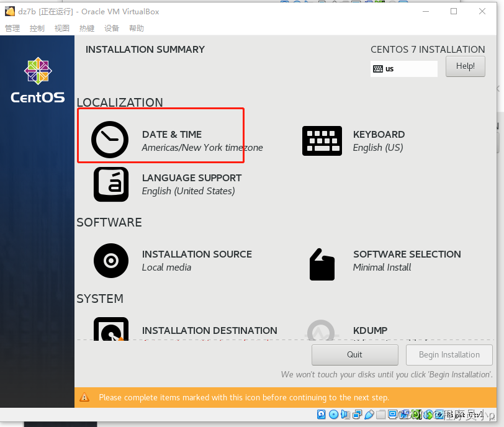
Task: Click the VirtualBox USB status icon
Action: coord(369,415)
